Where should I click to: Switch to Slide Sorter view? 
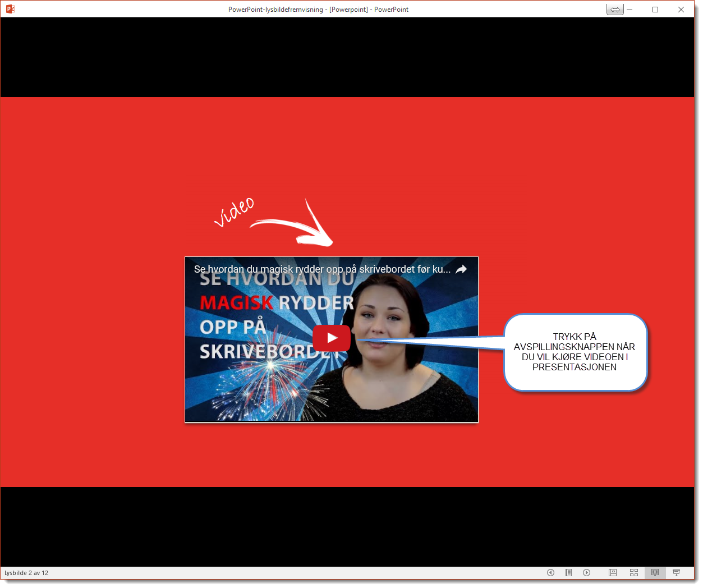(x=634, y=572)
